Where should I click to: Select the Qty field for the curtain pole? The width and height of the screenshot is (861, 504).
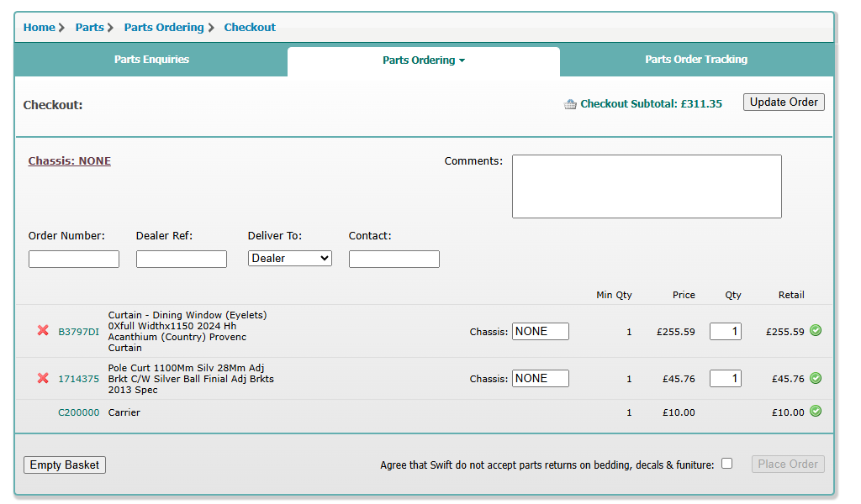point(725,379)
